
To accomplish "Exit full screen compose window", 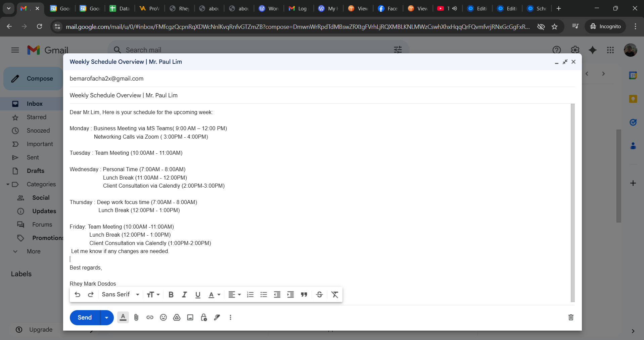I will 565,62.
